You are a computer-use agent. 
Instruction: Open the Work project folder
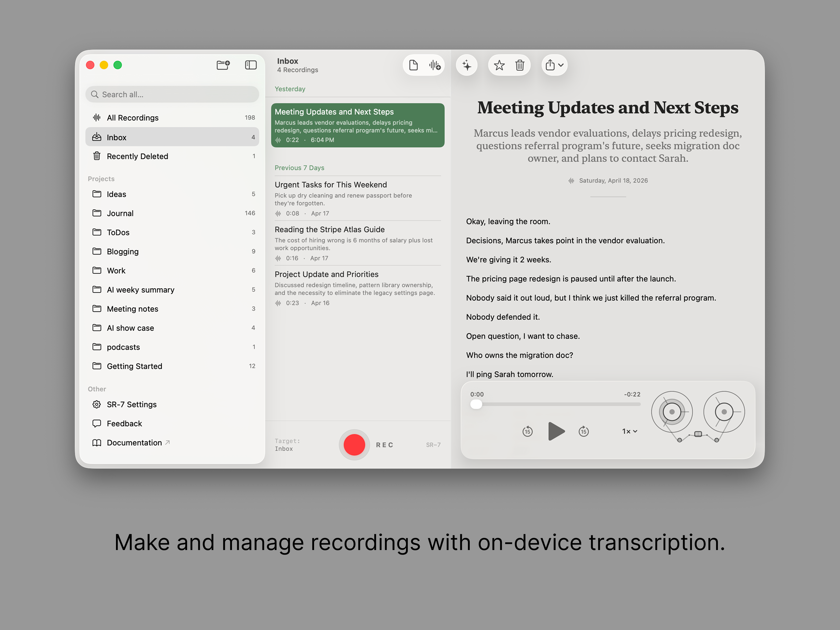[x=172, y=270]
